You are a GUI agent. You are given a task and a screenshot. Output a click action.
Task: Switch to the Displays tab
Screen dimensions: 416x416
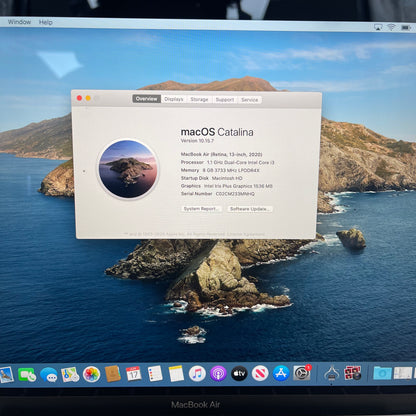point(174,99)
